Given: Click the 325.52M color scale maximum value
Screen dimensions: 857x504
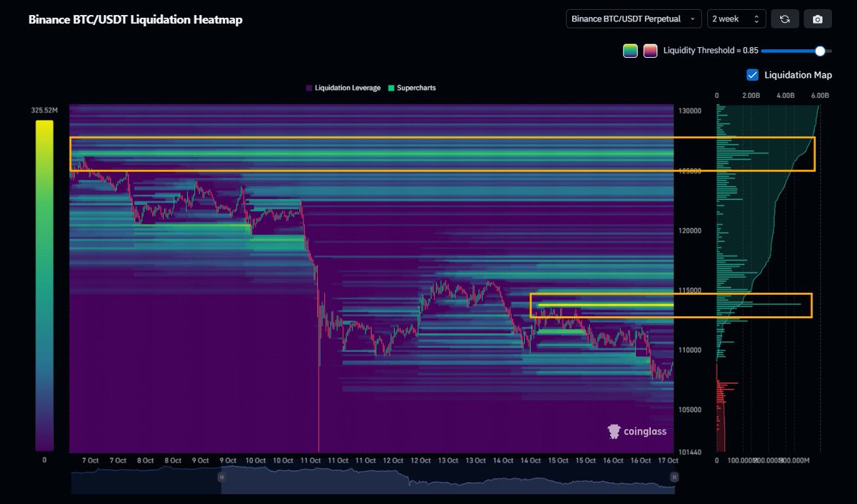Looking at the screenshot, I should [x=44, y=111].
